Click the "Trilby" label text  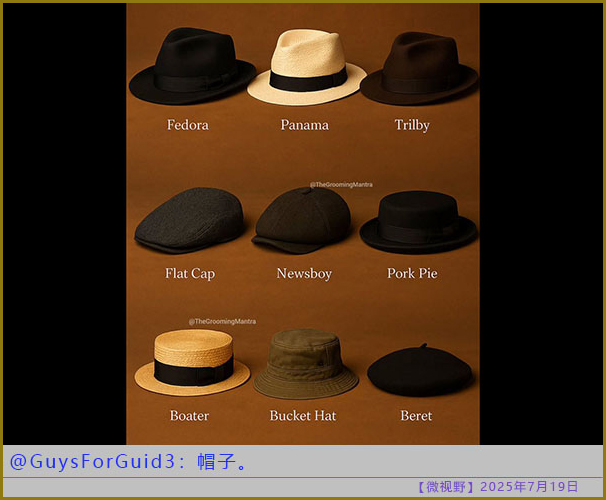click(x=412, y=125)
